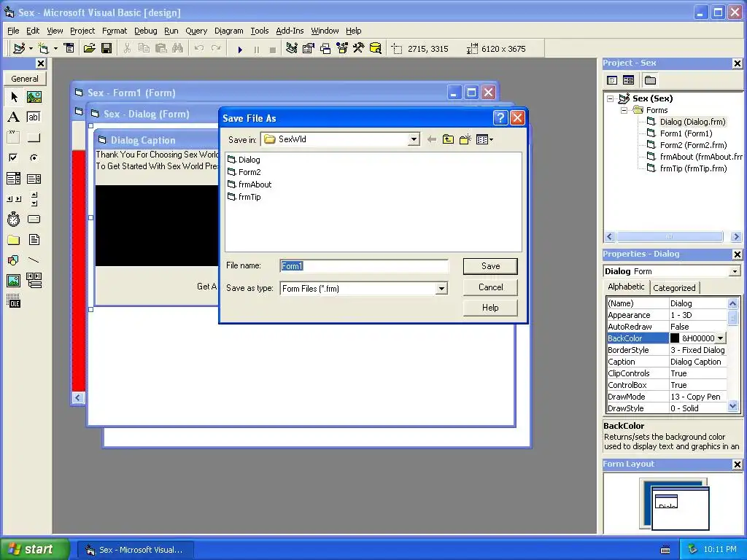Open the Properties Window toolbar icon

pos(309,48)
